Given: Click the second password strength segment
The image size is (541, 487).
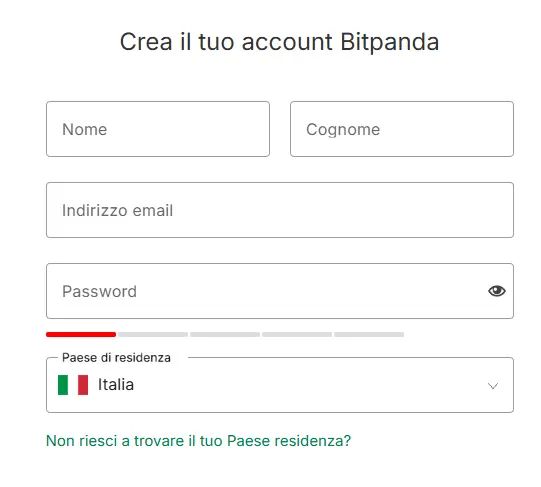Looking at the screenshot, I should click(153, 334).
